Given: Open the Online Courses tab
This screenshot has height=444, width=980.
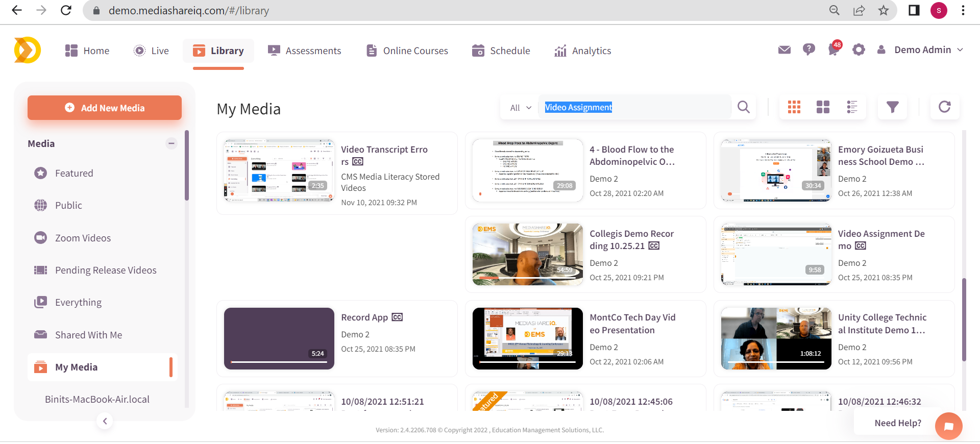Looking at the screenshot, I should click(x=407, y=51).
